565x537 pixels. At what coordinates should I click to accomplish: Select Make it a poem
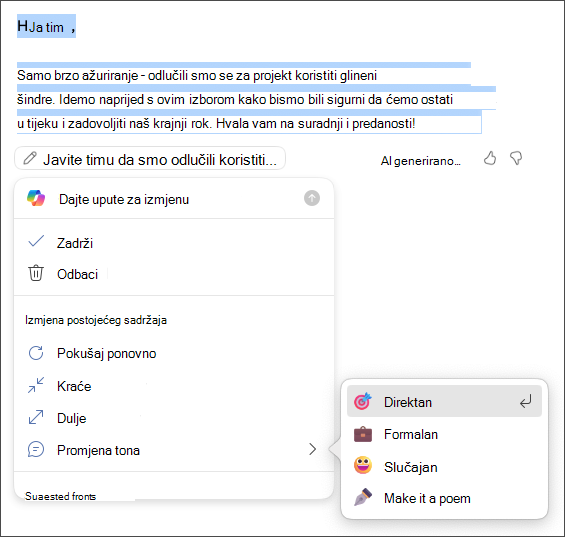point(444,498)
